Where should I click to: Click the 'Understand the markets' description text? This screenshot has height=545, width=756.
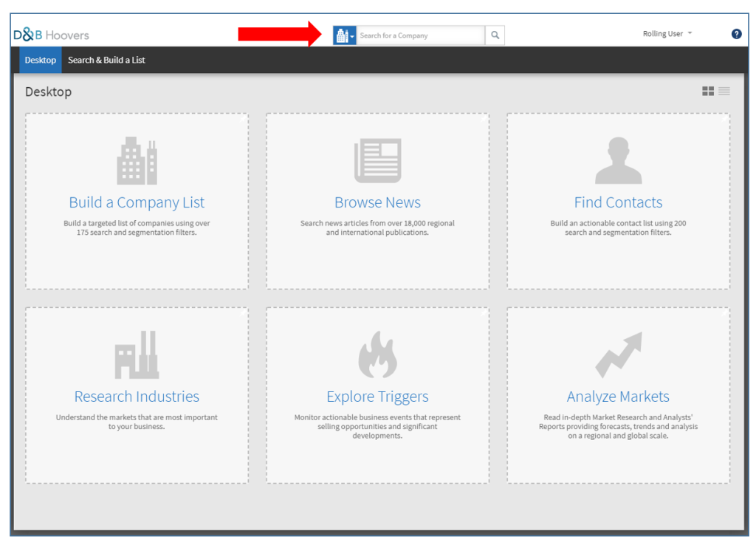[137, 422]
